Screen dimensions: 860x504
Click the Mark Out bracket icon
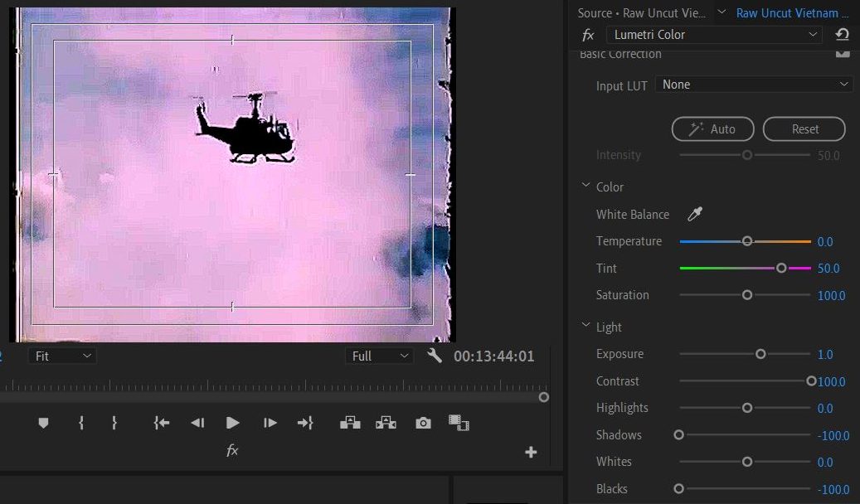point(114,423)
